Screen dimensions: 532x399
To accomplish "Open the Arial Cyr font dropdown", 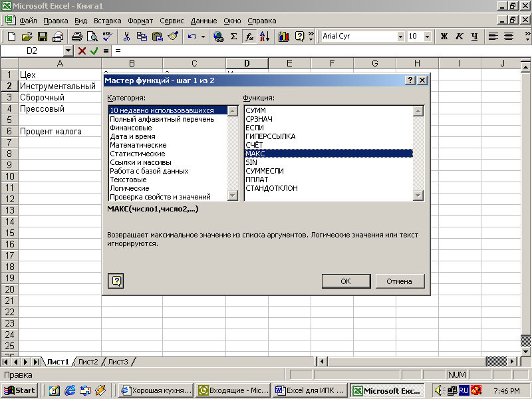I will coord(401,37).
